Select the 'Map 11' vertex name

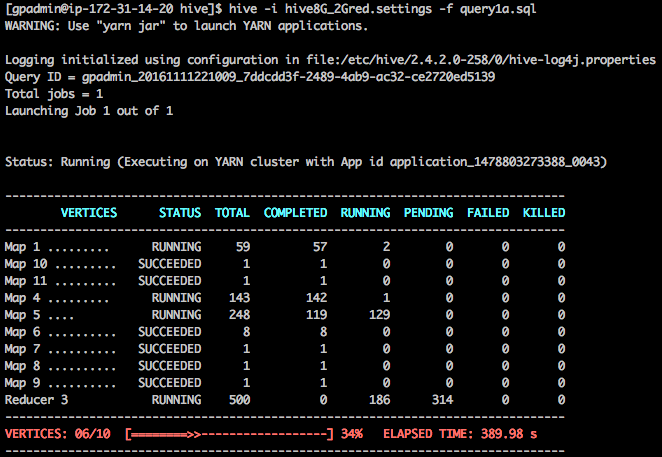pos(26,281)
